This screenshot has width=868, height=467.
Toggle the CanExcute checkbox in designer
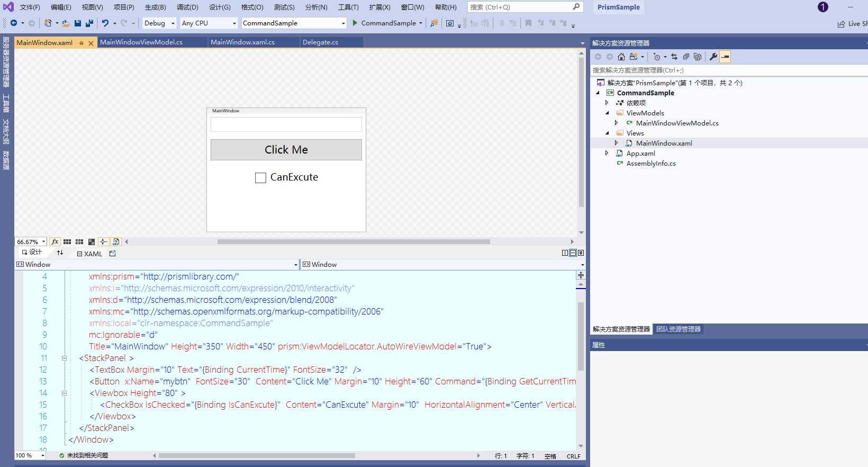260,178
